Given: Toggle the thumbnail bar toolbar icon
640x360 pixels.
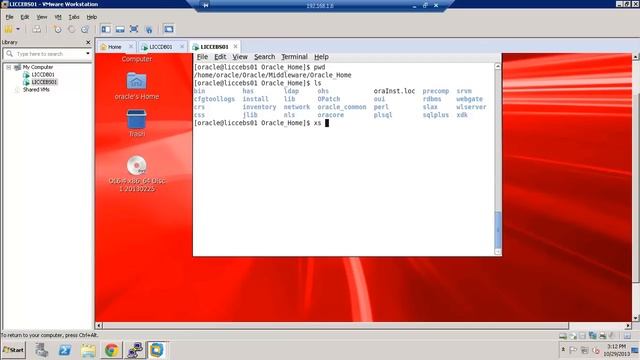Looking at the screenshot, I should (x=120, y=29).
